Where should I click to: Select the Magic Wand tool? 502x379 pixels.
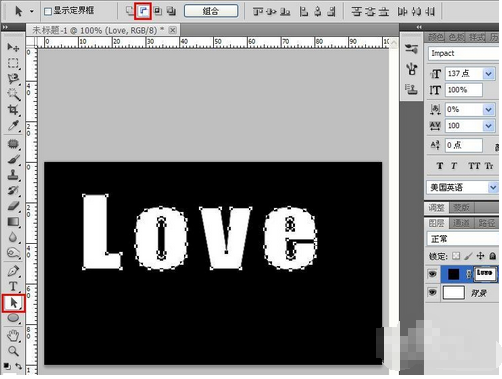tap(13, 94)
